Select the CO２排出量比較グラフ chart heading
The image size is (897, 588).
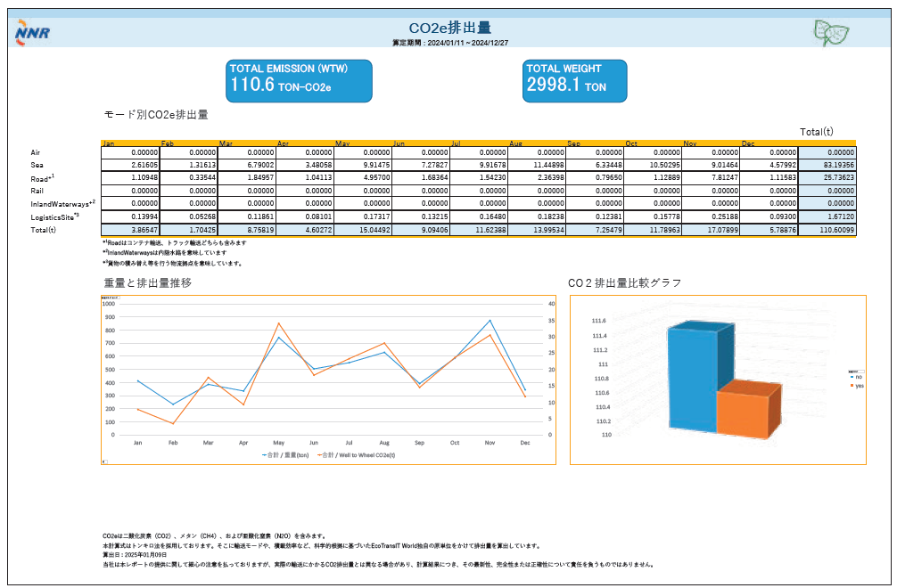[625, 282]
